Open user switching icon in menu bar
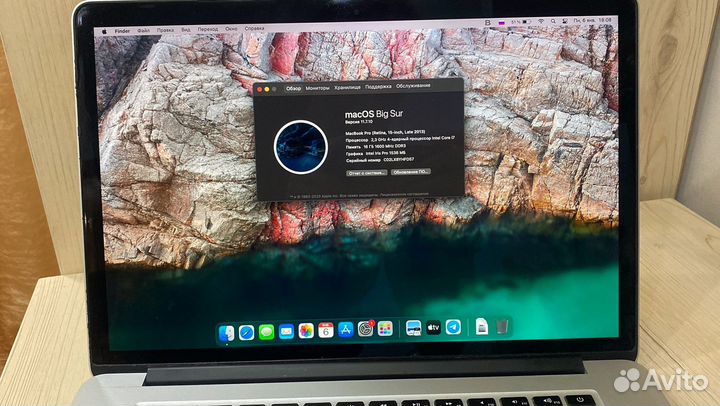 click(564, 21)
